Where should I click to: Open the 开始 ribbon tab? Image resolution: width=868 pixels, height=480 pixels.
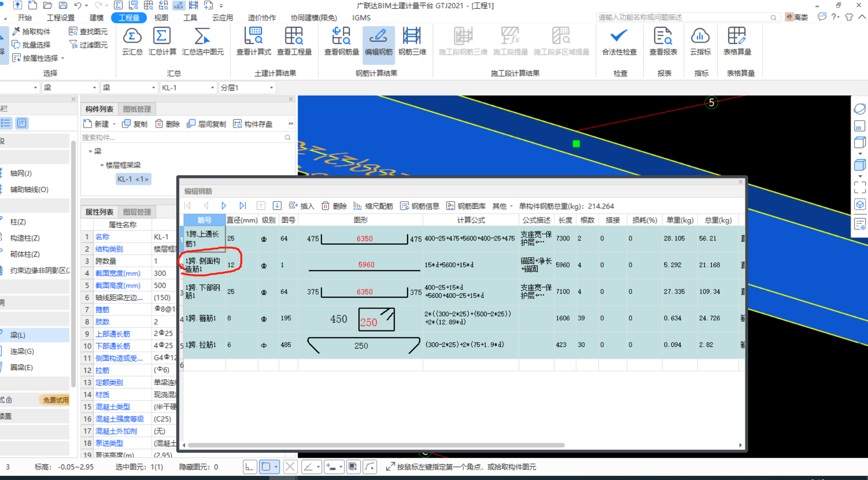pos(25,18)
